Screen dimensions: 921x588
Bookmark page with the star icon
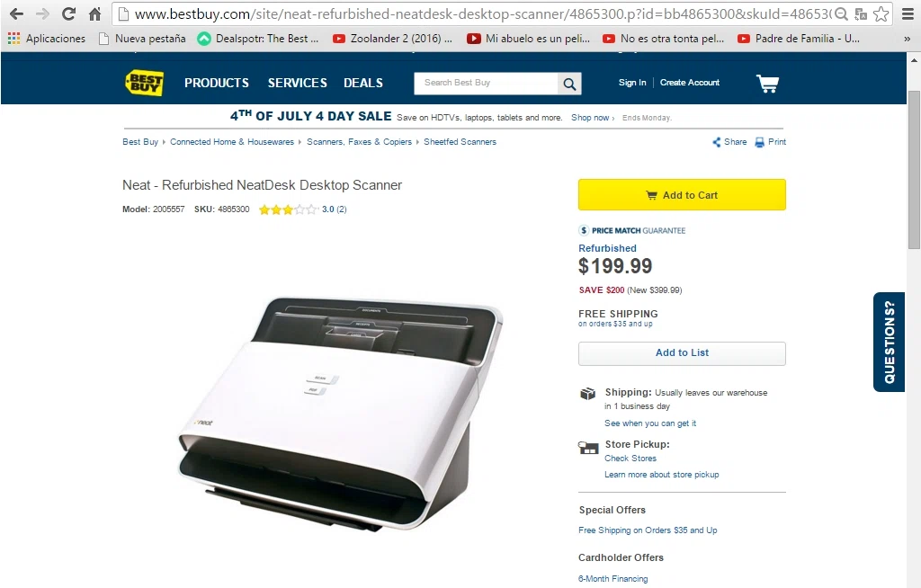(x=881, y=14)
